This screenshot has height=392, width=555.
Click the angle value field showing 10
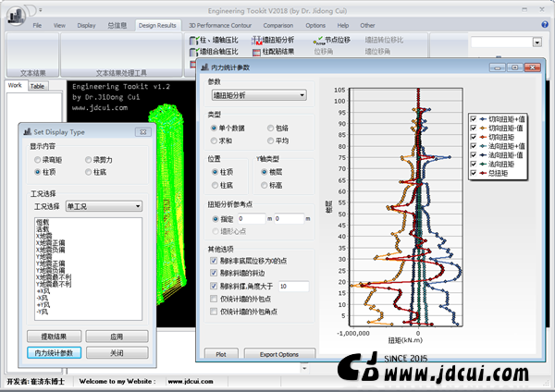pos(294,287)
